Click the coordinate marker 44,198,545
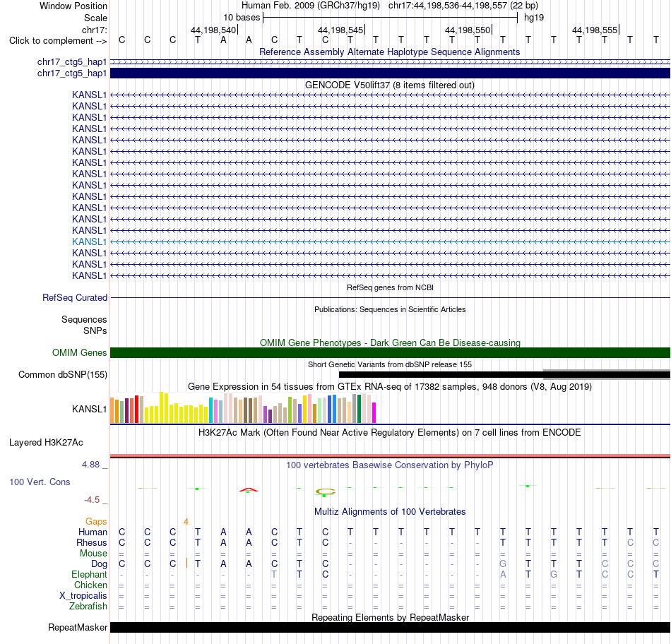The width and height of the screenshot is (671, 644). click(340, 30)
